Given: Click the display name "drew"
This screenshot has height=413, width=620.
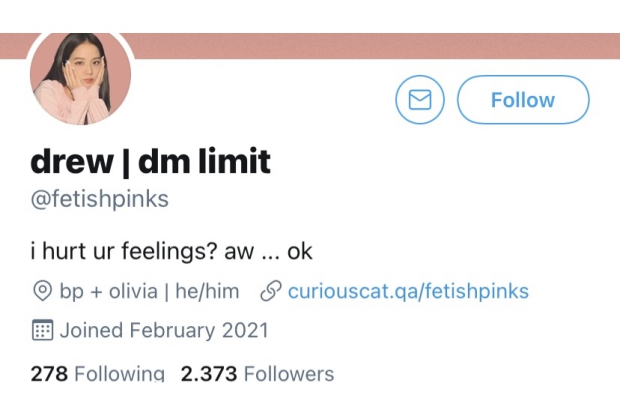Looking at the screenshot, I should [71, 160].
